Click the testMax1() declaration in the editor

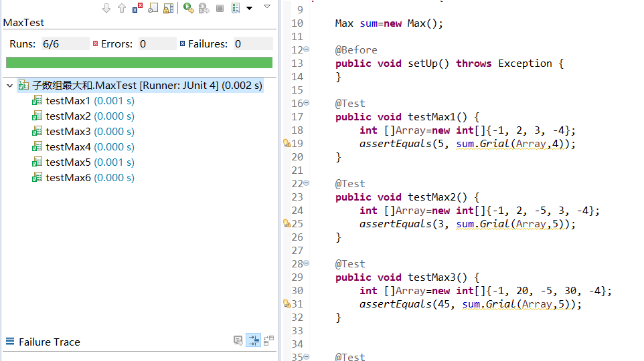[407, 117]
